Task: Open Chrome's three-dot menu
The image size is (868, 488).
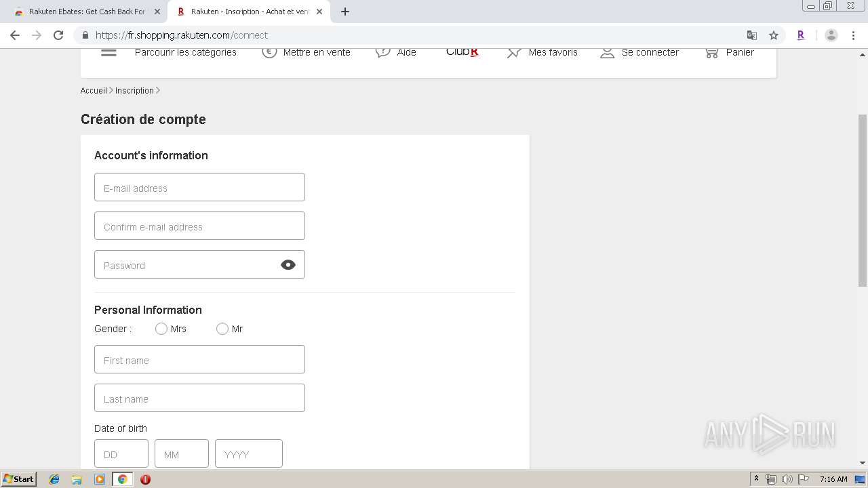Action: pos(853,35)
